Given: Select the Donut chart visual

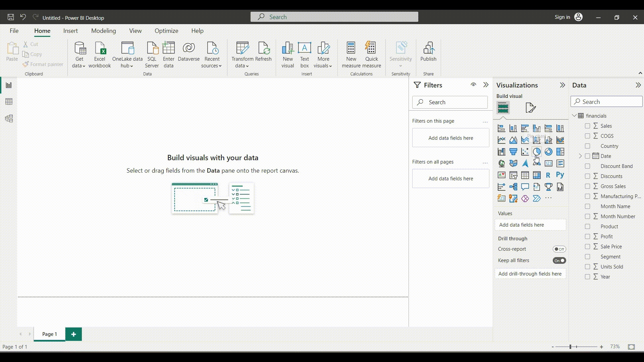Looking at the screenshot, I should click(x=548, y=152).
